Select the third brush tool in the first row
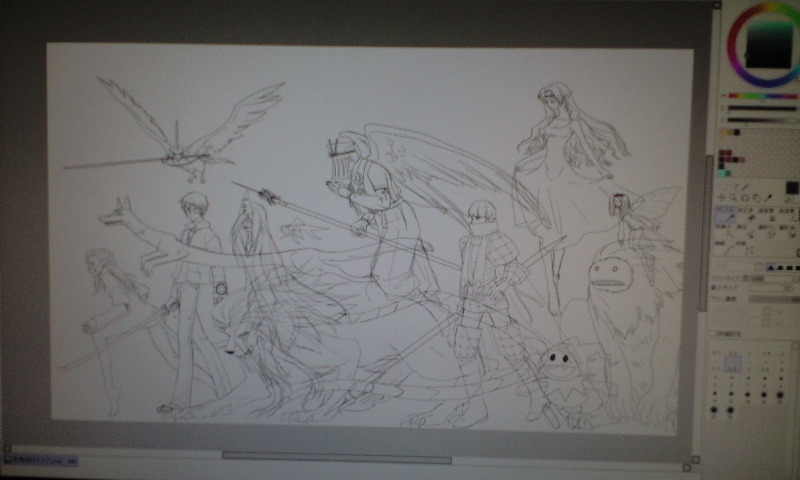The height and width of the screenshot is (480, 800). click(767, 214)
